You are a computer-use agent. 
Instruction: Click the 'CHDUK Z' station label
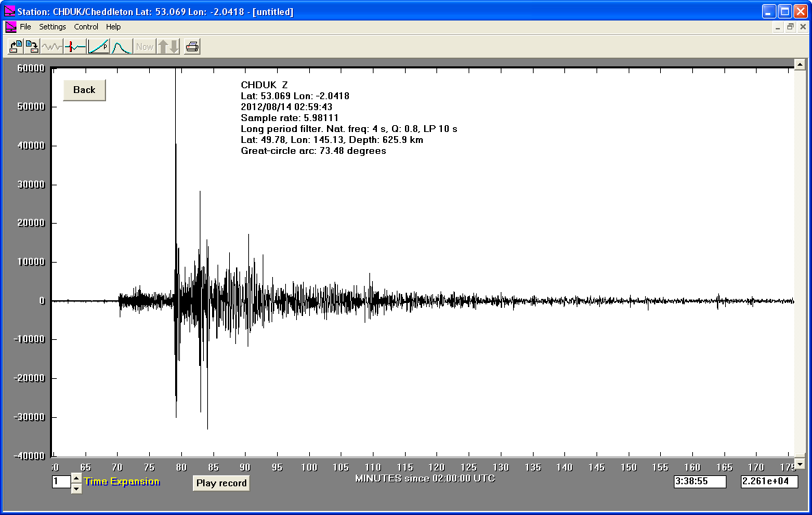pyautogui.click(x=264, y=85)
